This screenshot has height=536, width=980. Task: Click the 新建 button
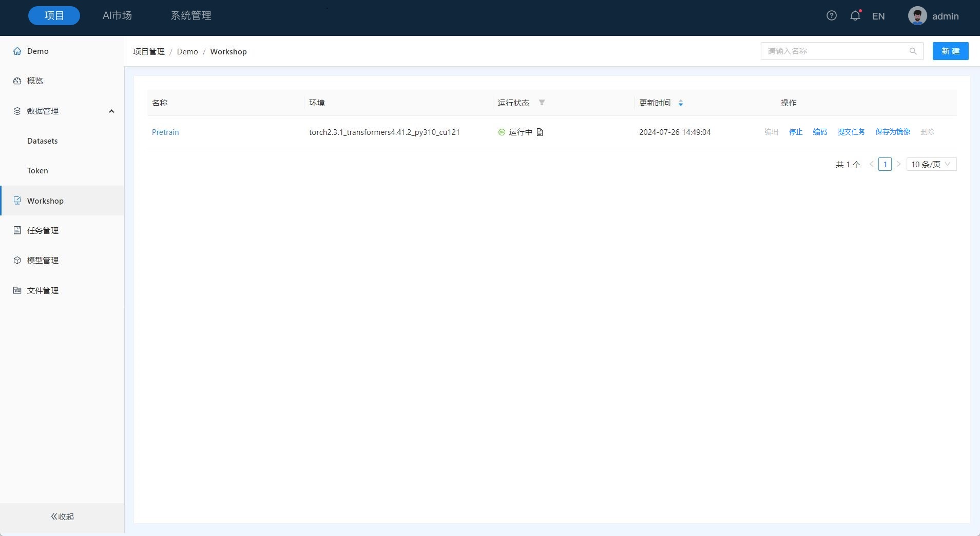950,51
